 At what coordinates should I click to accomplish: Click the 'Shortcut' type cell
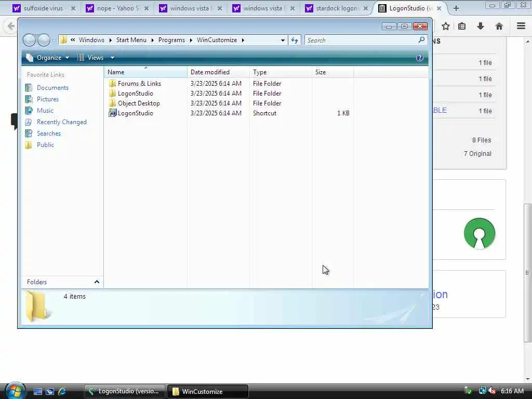coord(264,113)
